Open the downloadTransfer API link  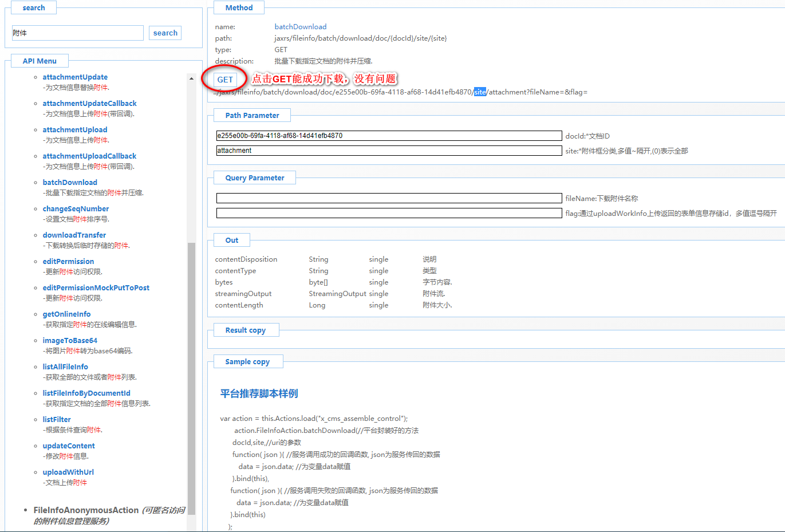click(74, 235)
